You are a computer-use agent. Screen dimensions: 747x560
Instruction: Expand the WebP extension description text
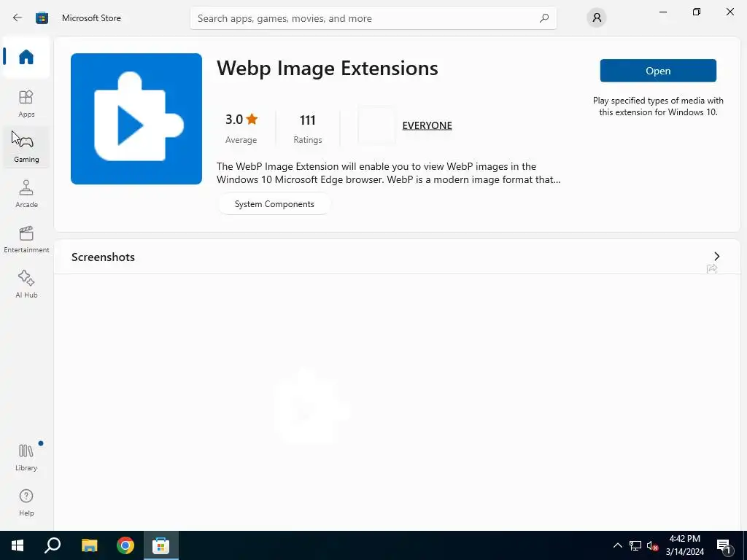388,173
